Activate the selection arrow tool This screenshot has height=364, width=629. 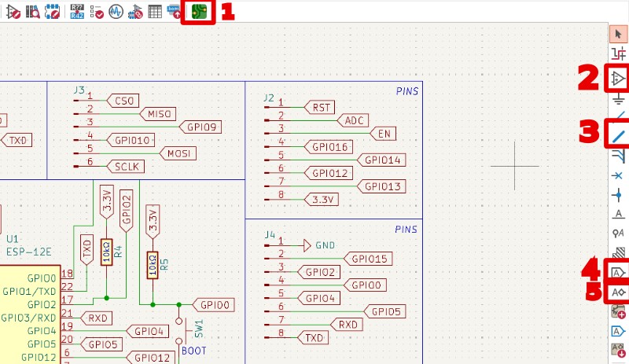coord(618,34)
